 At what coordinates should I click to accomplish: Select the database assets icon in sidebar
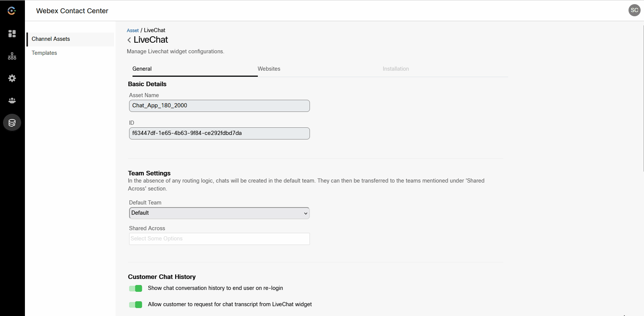12,123
